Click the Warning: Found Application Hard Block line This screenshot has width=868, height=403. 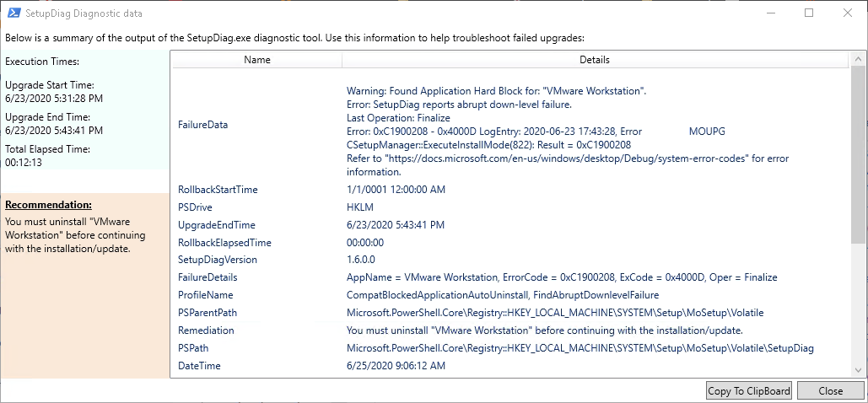[496, 91]
